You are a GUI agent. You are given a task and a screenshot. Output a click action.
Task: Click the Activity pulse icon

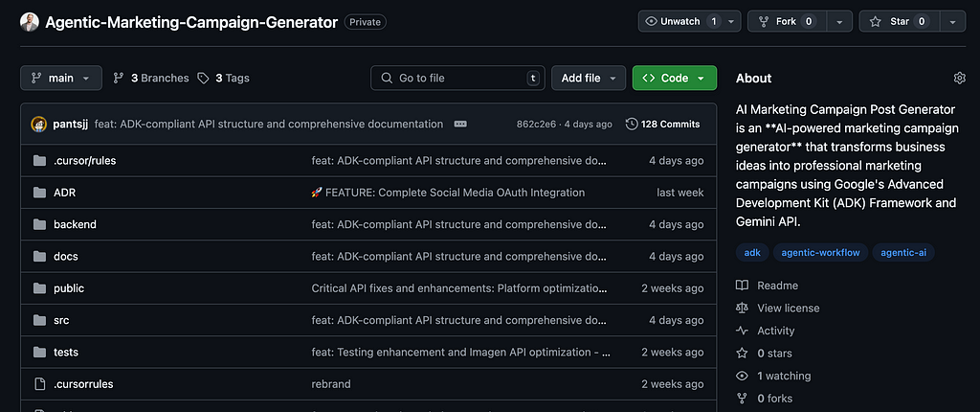(x=742, y=331)
